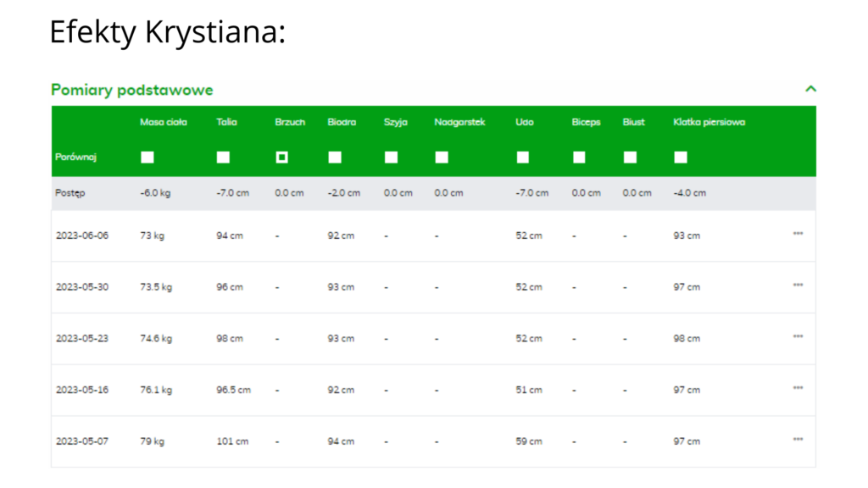
Task: Check the Talia compare checkbox
Action: (x=223, y=158)
